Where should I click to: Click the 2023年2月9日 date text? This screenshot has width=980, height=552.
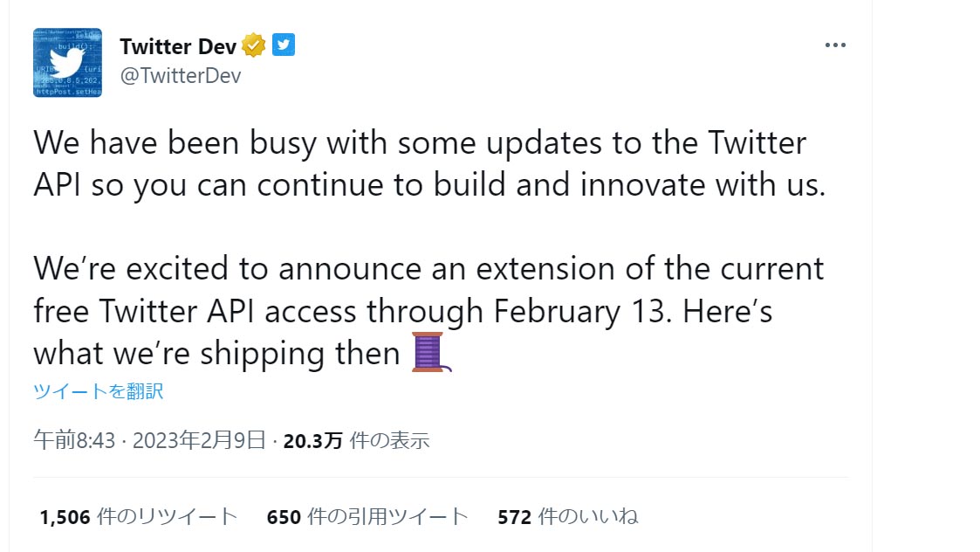(198, 440)
